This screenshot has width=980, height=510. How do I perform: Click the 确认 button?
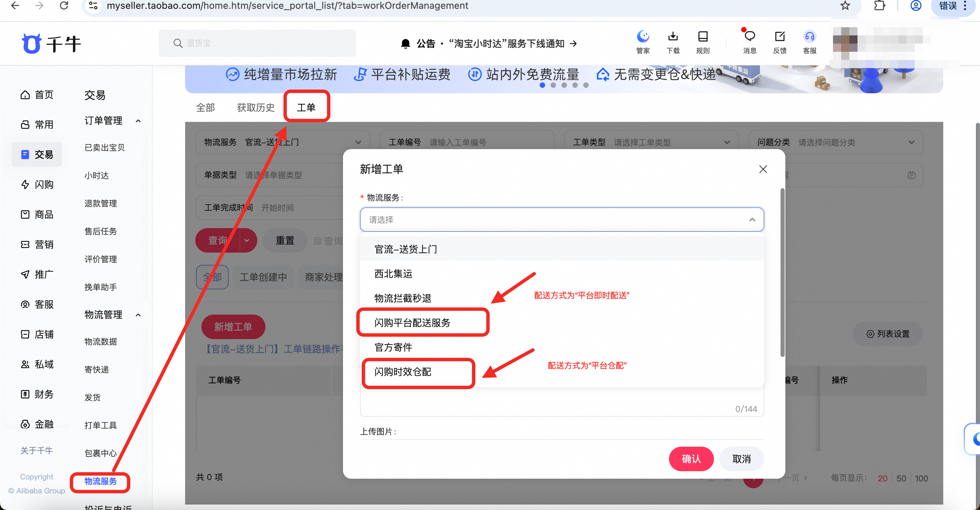pos(691,459)
